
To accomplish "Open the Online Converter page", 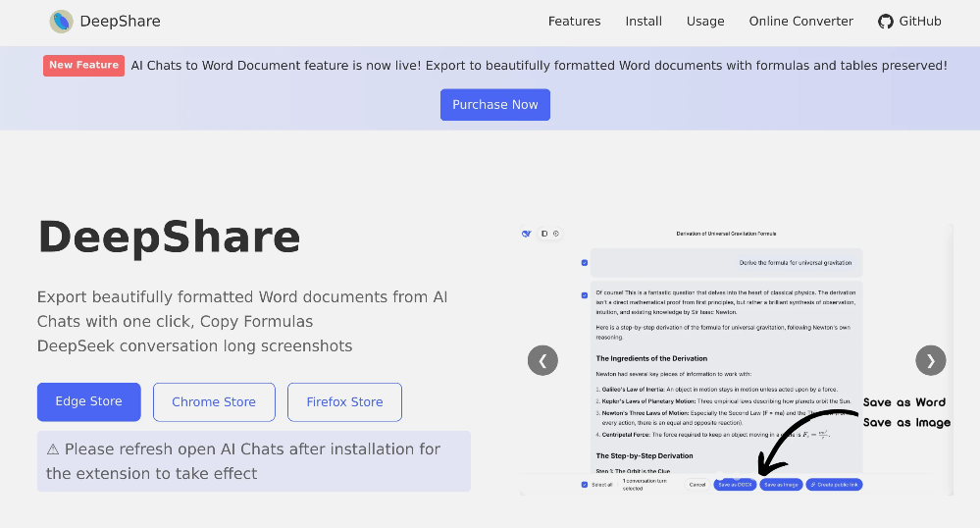I will click(x=801, y=22).
